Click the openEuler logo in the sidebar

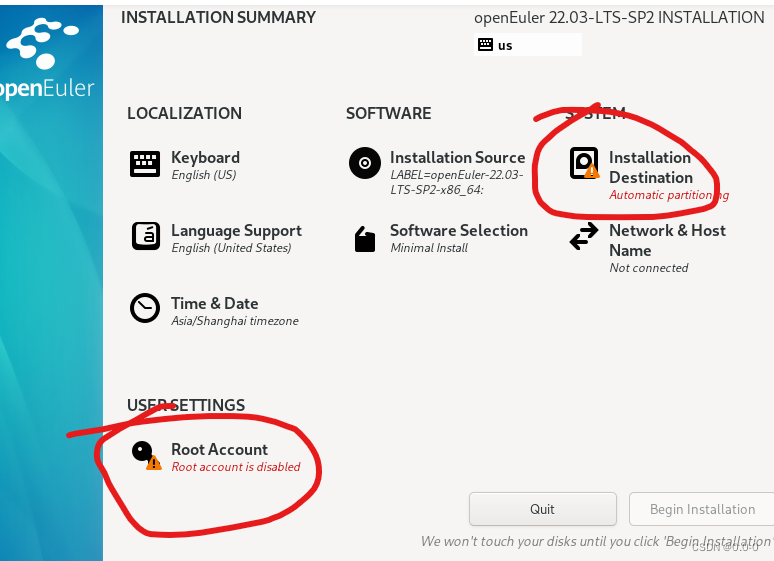47,59
